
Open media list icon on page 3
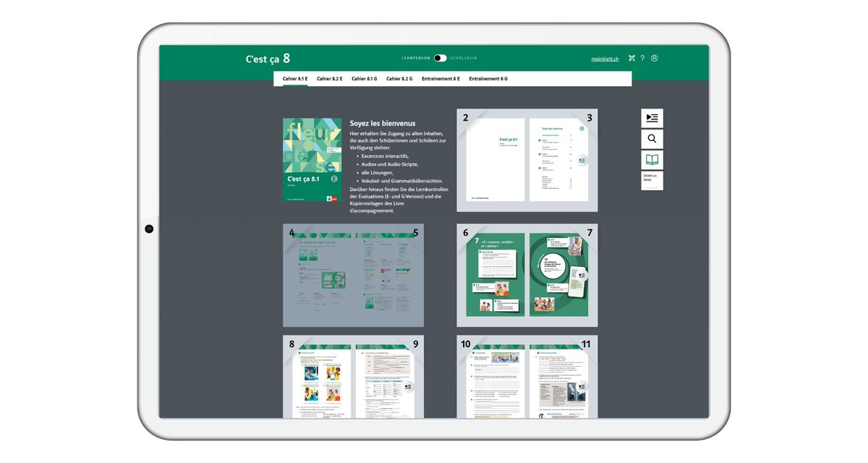coord(582,161)
